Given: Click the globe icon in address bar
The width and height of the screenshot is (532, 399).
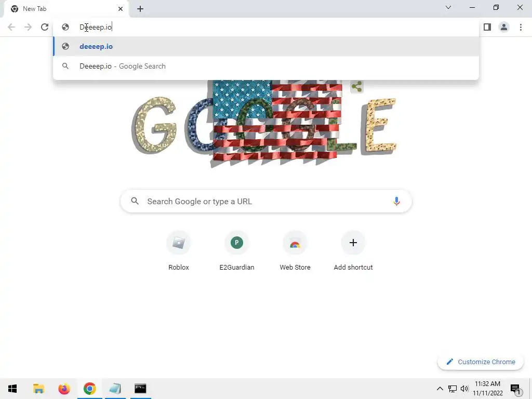Looking at the screenshot, I should click(x=65, y=27).
